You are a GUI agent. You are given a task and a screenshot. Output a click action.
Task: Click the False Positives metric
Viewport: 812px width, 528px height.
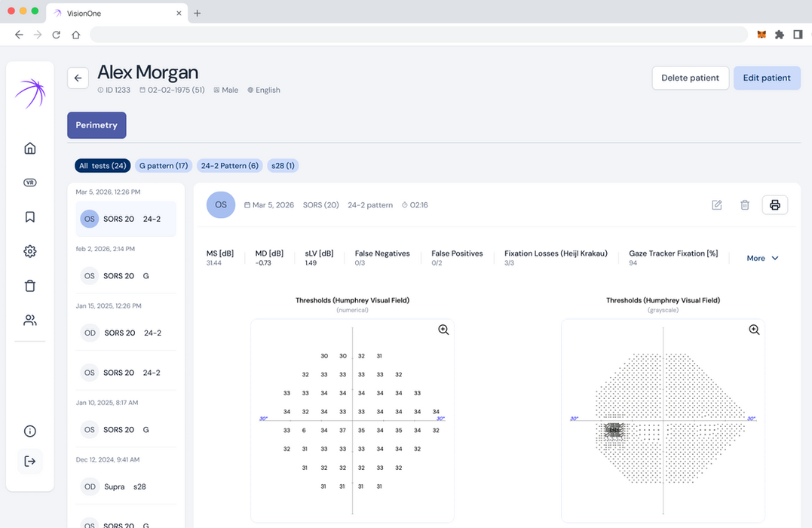(x=457, y=257)
